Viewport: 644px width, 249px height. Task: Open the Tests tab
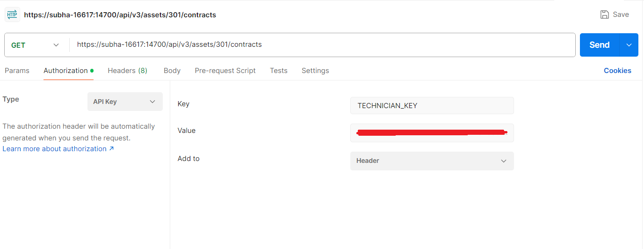tap(279, 71)
